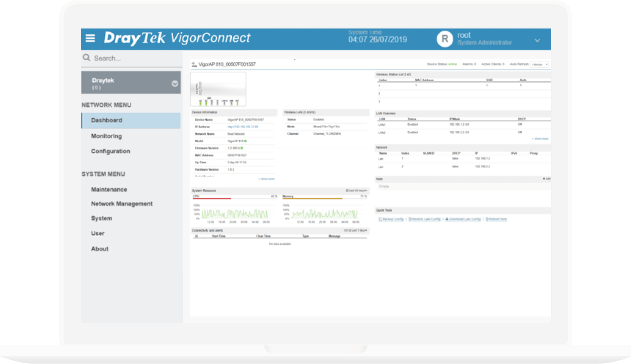The image size is (632, 364).
Task: Select Dashboard in Network Menu
Action: point(131,120)
